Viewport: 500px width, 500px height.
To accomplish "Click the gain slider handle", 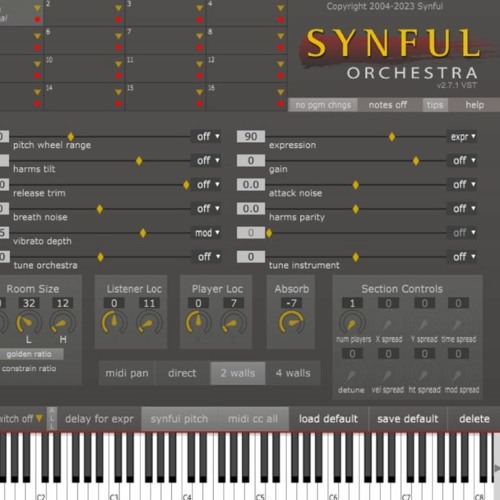I will tap(416, 161).
